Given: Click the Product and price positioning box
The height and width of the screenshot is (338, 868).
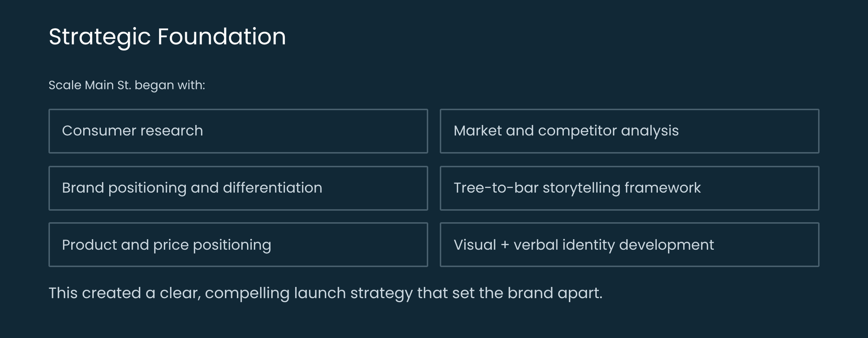Looking at the screenshot, I should 238,244.
